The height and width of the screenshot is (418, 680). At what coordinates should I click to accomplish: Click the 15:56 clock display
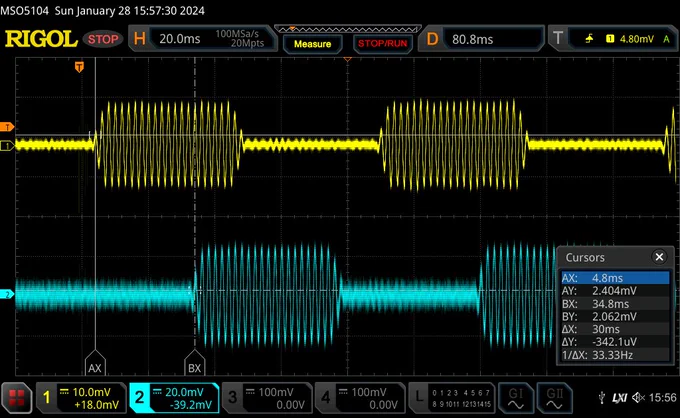coord(663,398)
